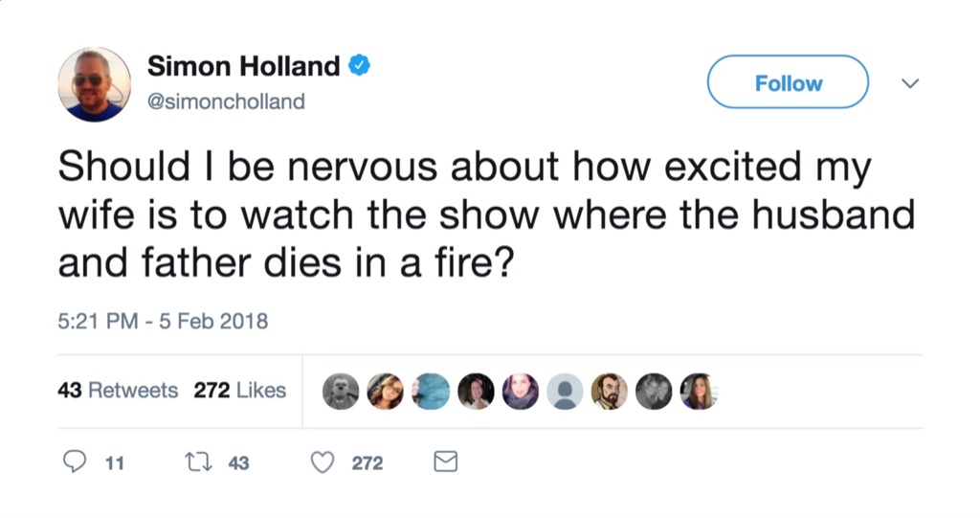Open the 5:21 PM - 5 Feb 2018 timestamp
This screenshot has width=980, height=518.
163,322
